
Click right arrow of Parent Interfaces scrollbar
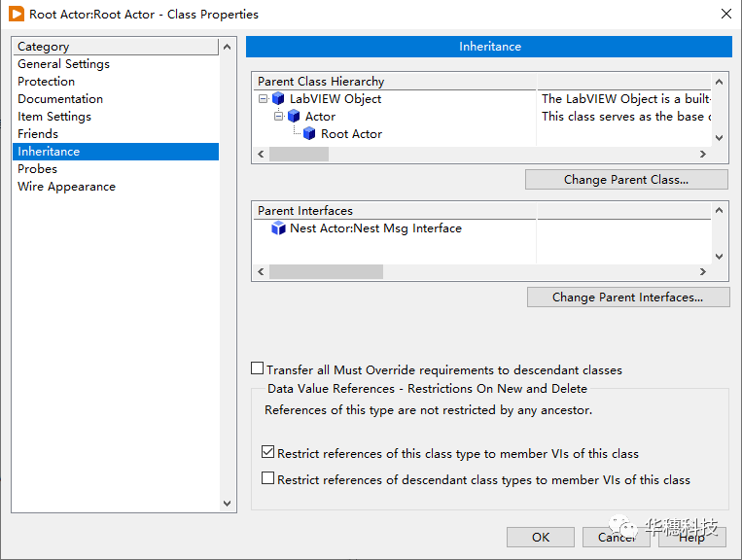[703, 272]
